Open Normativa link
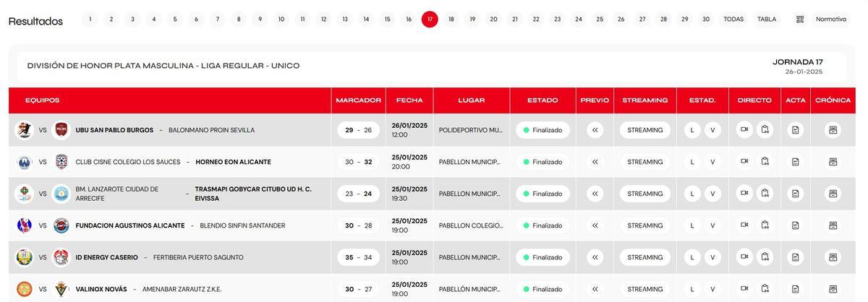 click(831, 20)
